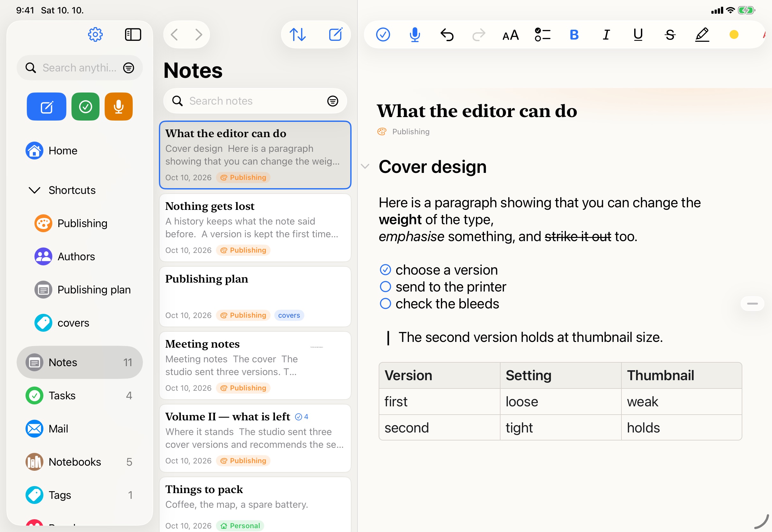Screen dimensions: 772x532
Task: Go back with the left arrow
Action: pos(174,34)
